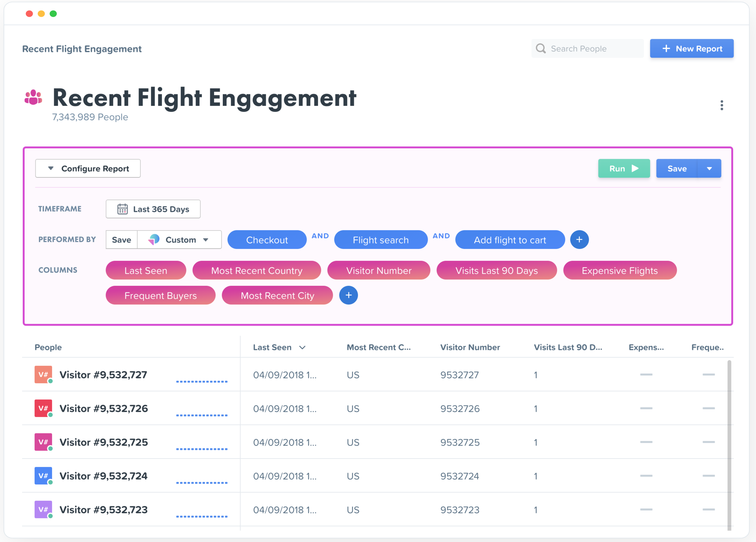
Task: Open the Save button dropdown arrow
Action: tap(709, 168)
